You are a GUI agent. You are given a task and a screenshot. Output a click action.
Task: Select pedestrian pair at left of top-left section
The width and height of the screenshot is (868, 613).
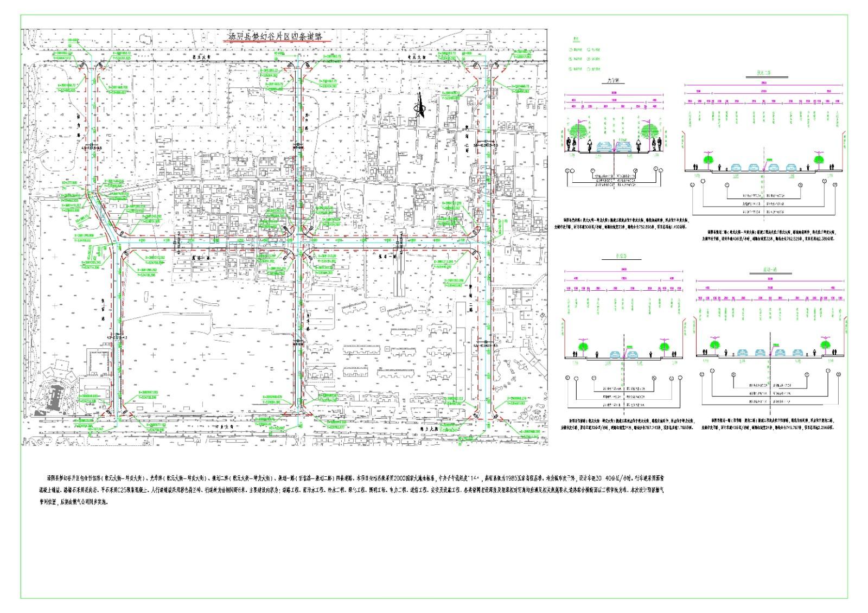coord(570,144)
